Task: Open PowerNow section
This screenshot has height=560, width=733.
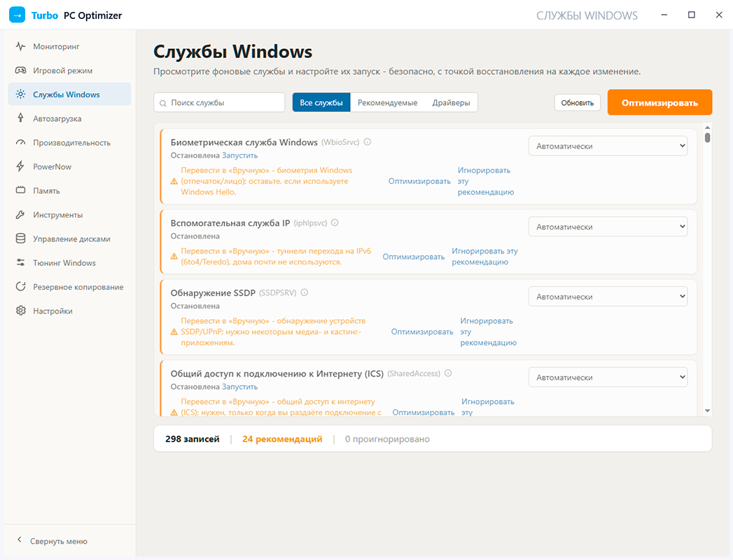Action: [69, 167]
